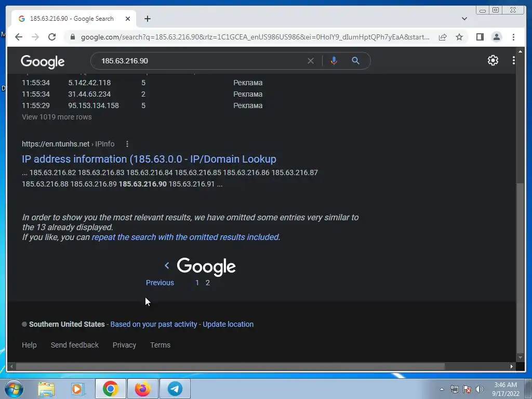The image size is (532, 399).
Task: Click the network tray icon
Action: [454, 389]
